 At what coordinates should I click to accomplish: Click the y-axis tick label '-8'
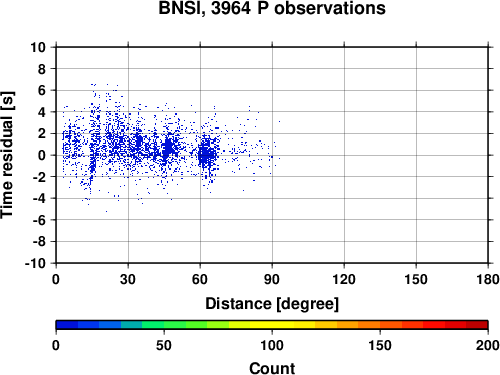[x=39, y=242]
